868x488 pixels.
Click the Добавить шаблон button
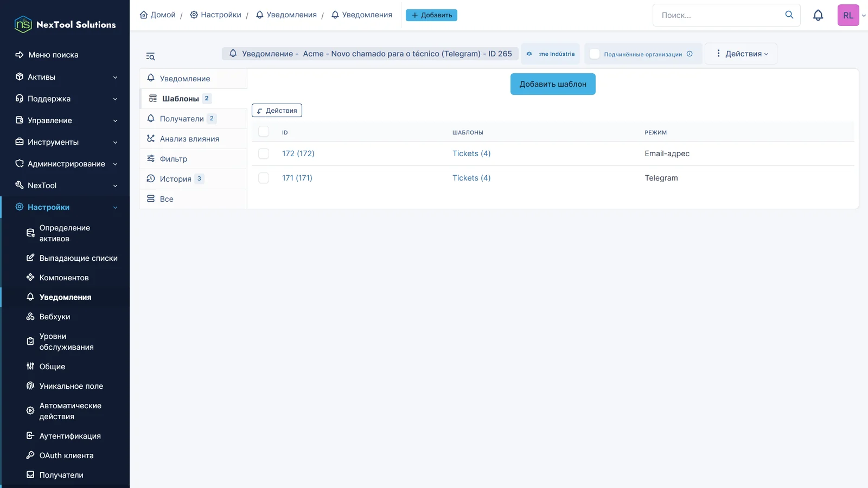553,84
